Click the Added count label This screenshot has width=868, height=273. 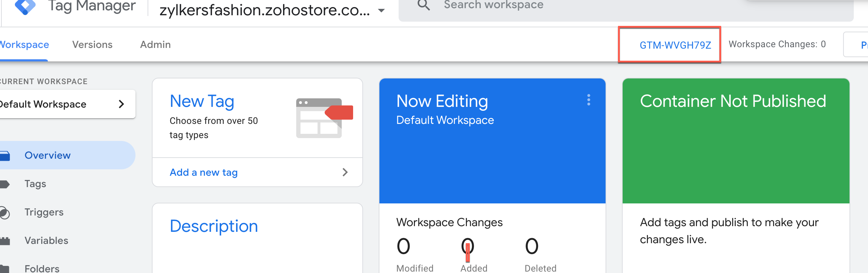coord(474,268)
